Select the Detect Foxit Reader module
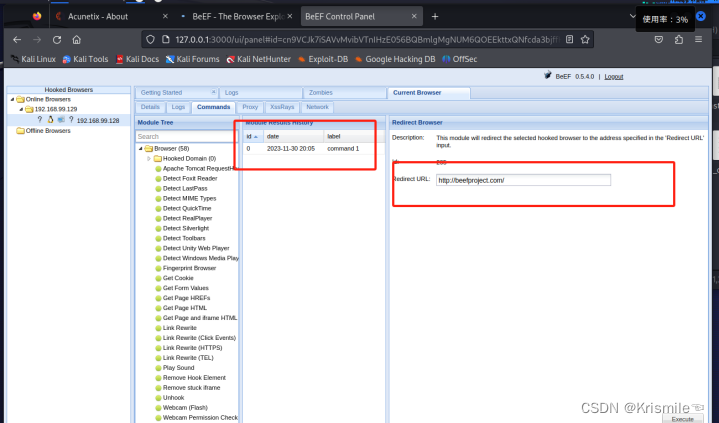The width and height of the screenshot is (719, 423). point(190,178)
